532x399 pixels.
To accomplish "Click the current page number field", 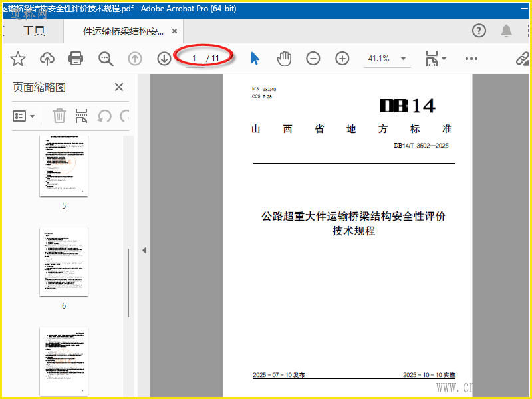I will pyautogui.click(x=194, y=59).
